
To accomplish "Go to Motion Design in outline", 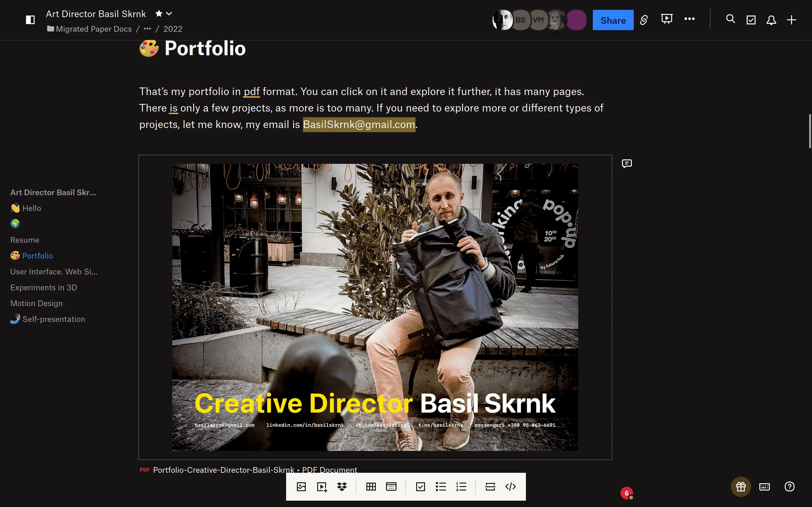I will click(36, 303).
